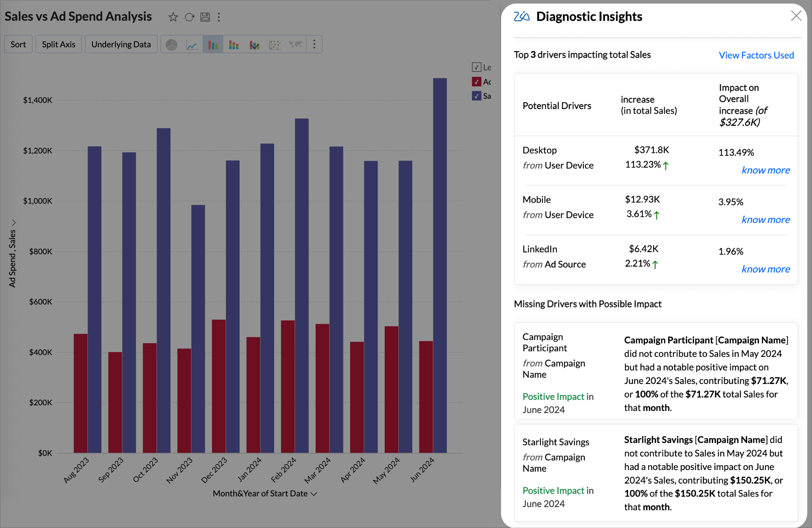
Task: Expand the Ad Spend, Sales axis chevron
Action: (14, 223)
